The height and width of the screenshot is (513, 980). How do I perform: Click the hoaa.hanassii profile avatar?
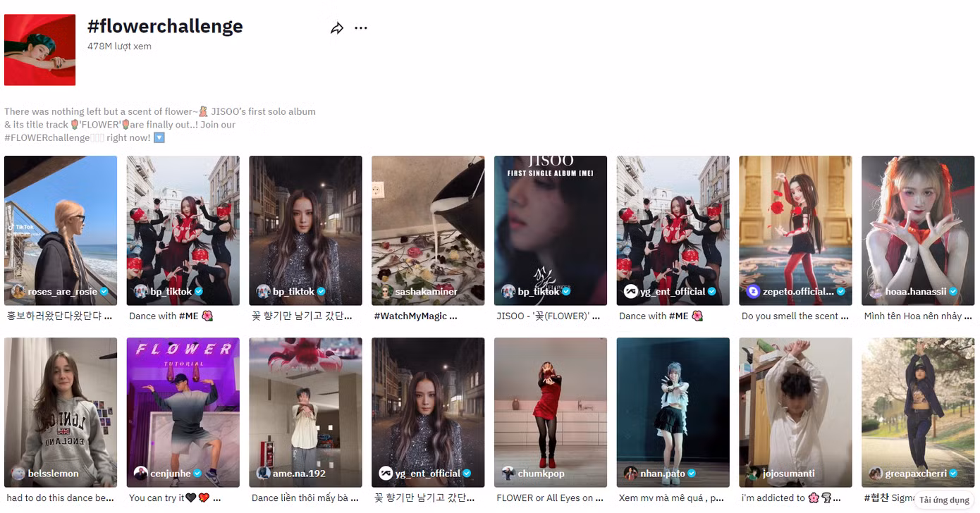[x=876, y=292]
